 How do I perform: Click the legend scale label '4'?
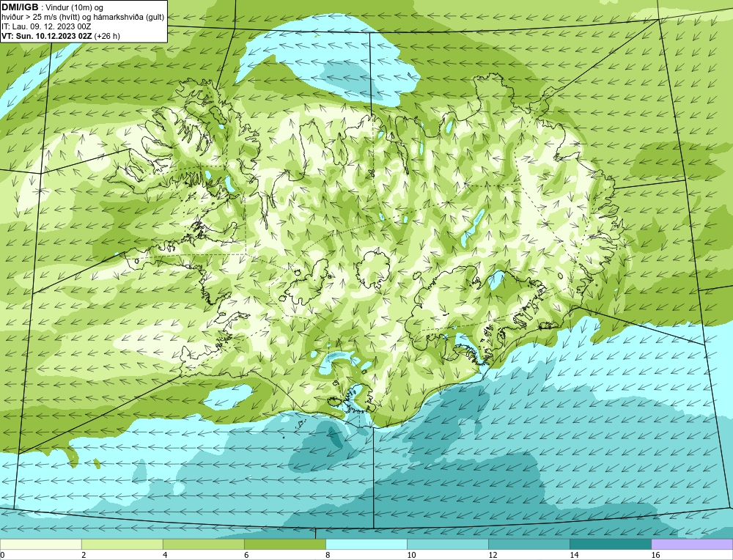[x=165, y=555]
